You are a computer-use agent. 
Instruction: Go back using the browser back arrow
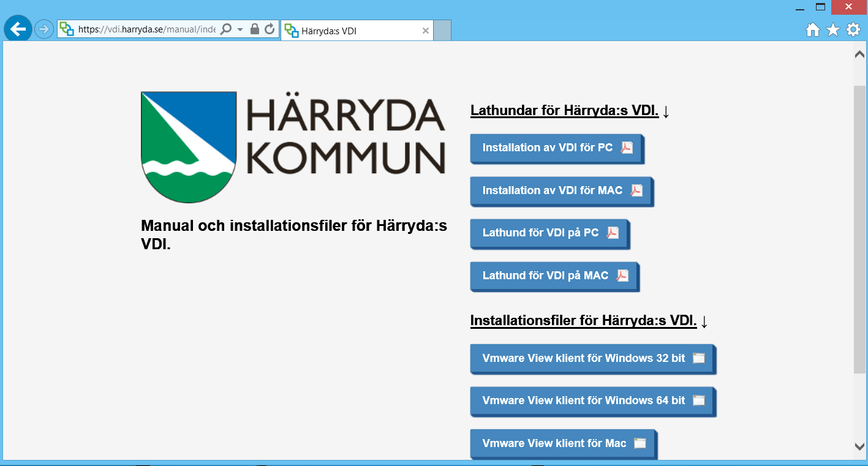18,28
